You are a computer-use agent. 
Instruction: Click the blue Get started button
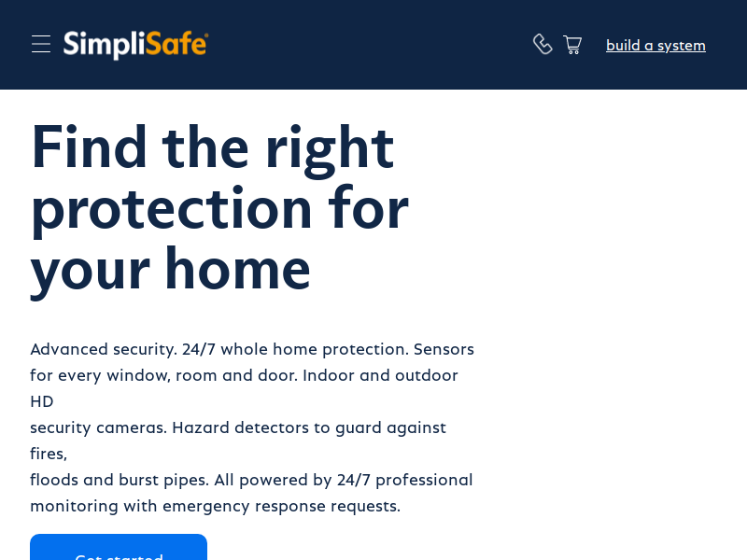119,547
